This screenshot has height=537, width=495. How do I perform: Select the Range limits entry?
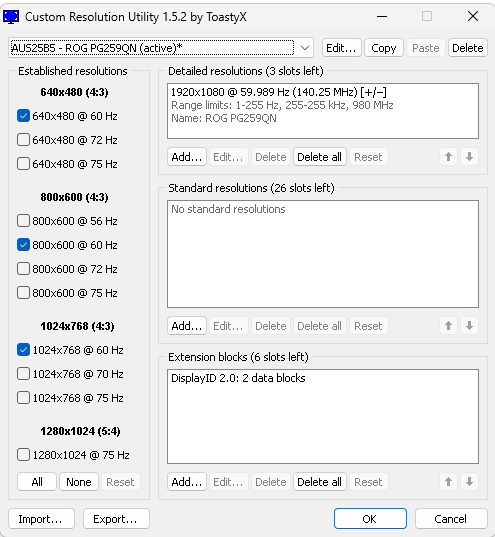coord(323,105)
